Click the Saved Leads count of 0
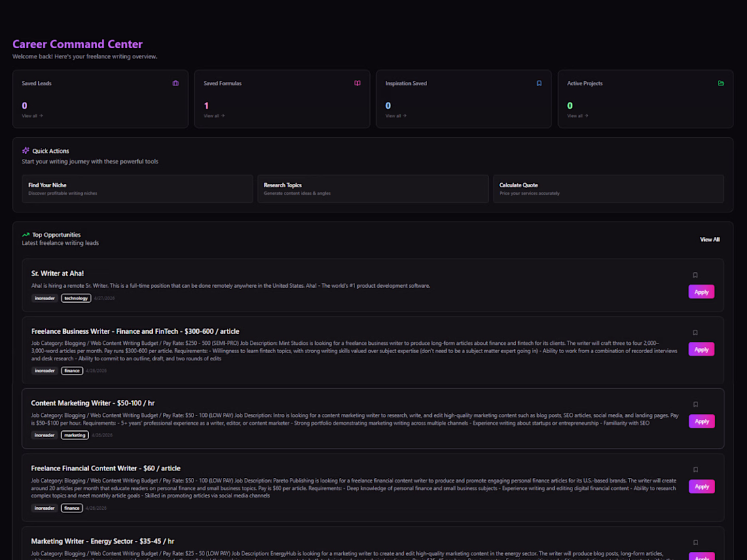 pyautogui.click(x=24, y=106)
